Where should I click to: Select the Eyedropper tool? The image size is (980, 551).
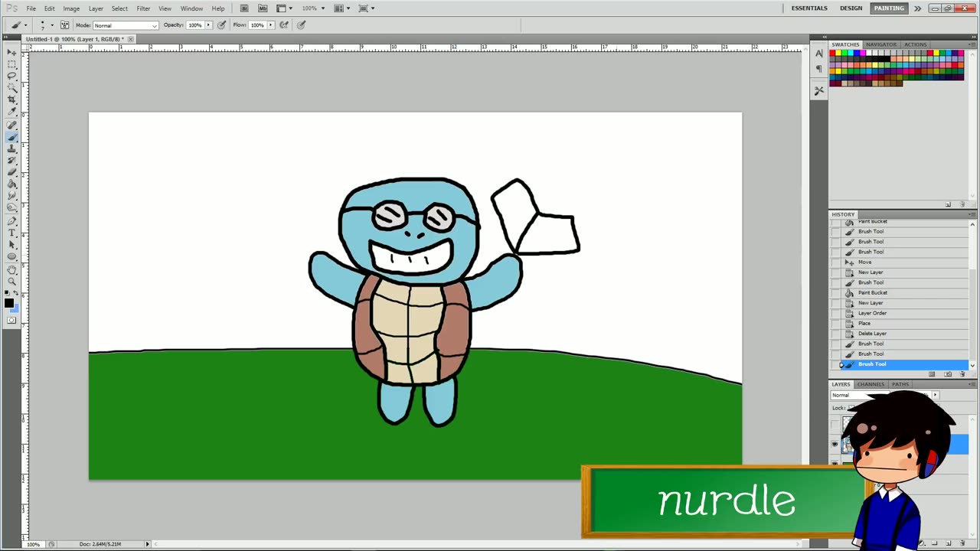point(12,112)
